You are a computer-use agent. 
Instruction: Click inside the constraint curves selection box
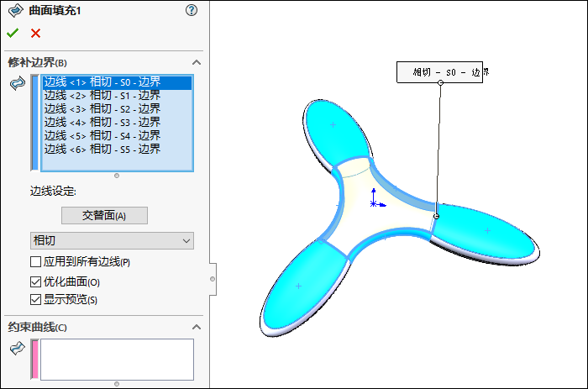coord(117,360)
